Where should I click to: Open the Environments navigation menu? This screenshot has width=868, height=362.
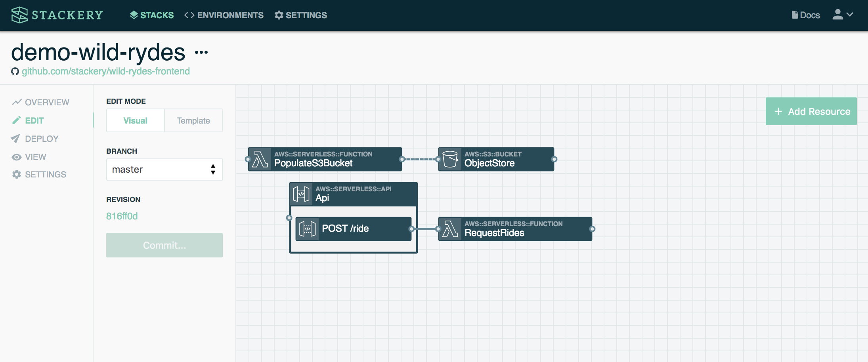click(x=224, y=15)
